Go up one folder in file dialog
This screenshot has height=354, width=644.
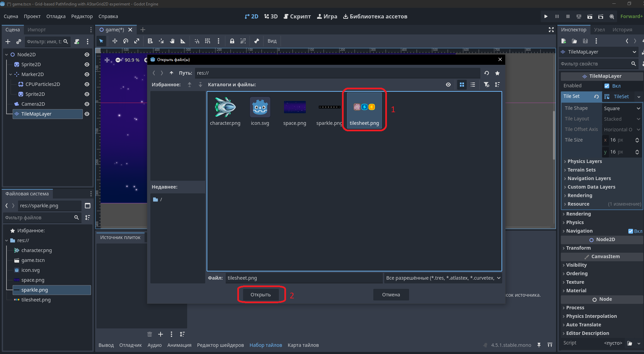[x=171, y=73]
